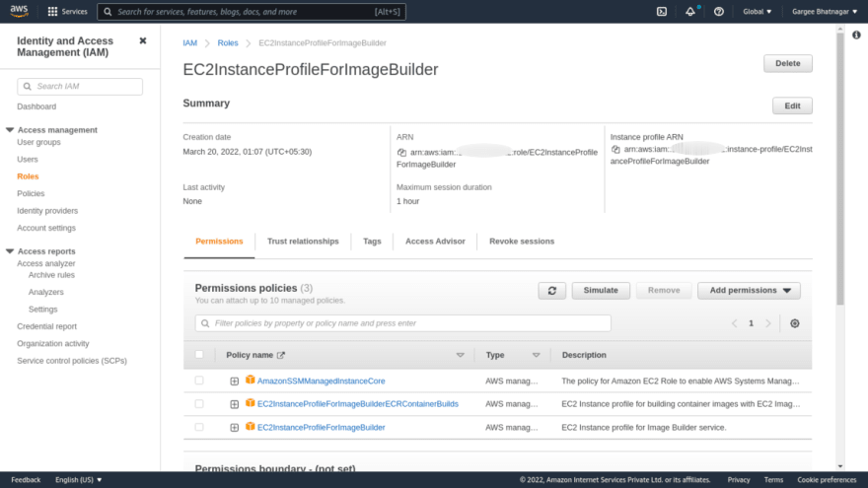Open the notifications bell icon
The width and height of the screenshot is (868, 488).
click(x=690, y=12)
